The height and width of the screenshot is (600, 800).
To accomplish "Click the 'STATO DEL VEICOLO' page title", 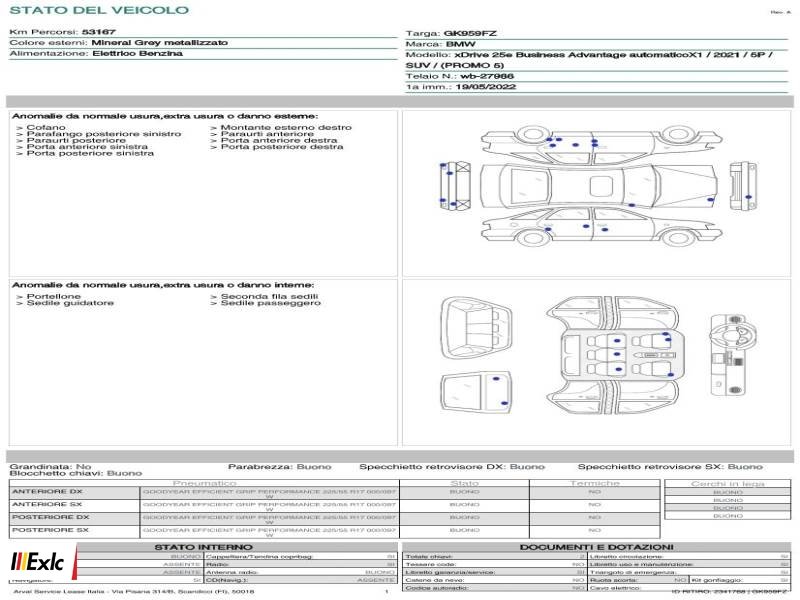I will (x=99, y=10).
